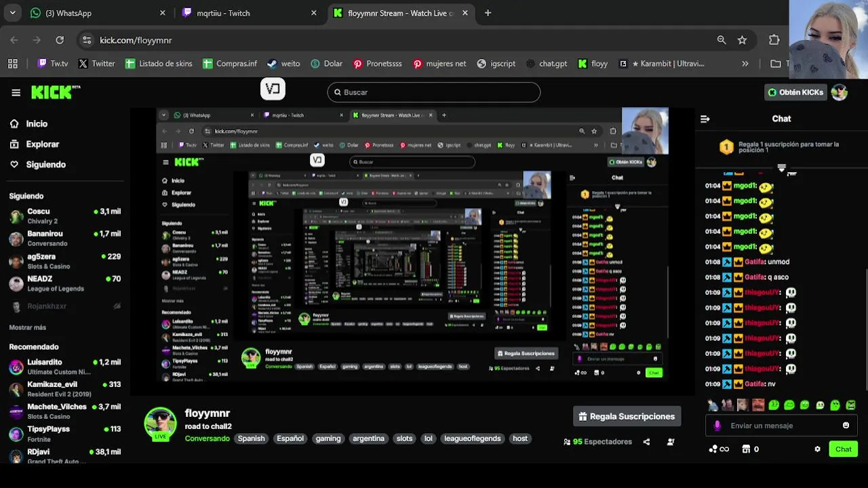Click the purple microphone icon in chat input
Screen dimensions: 868x488
pos(717,426)
